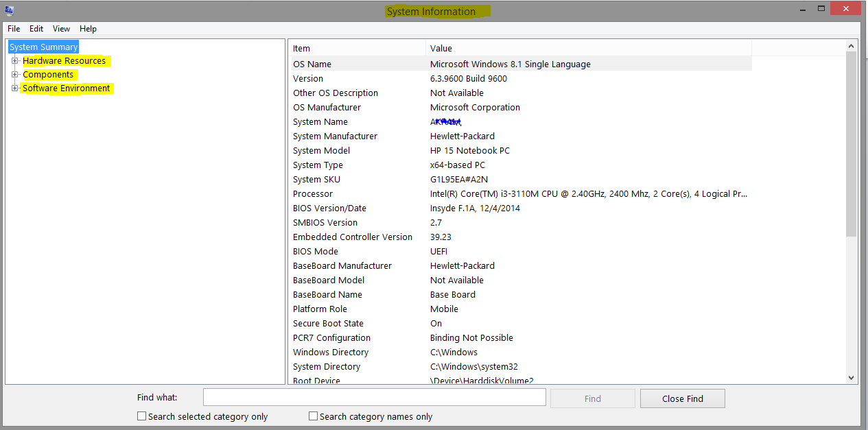Expand the Components category

point(15,74)
